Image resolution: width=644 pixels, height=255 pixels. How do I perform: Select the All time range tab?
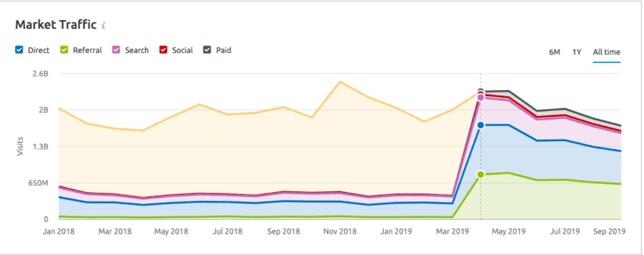coord(606,52)
